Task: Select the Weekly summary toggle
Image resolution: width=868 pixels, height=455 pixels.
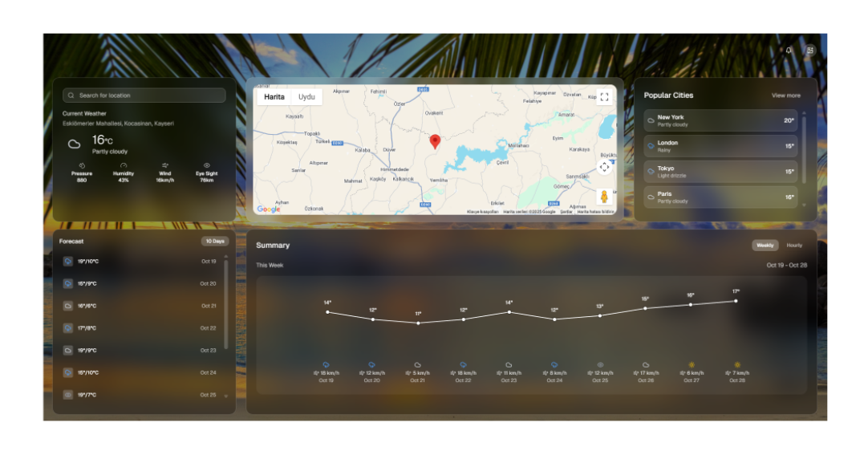Action: [765, 246]
